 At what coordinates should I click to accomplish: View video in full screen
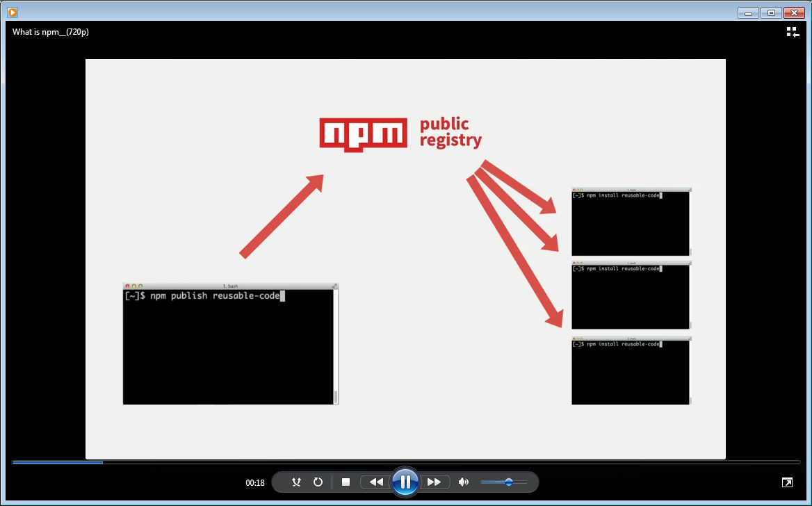click(x=787, y=482)
